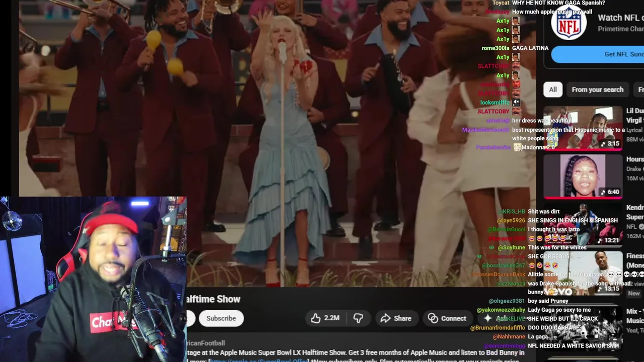Click the chat username rome300la

click(496, 48)
